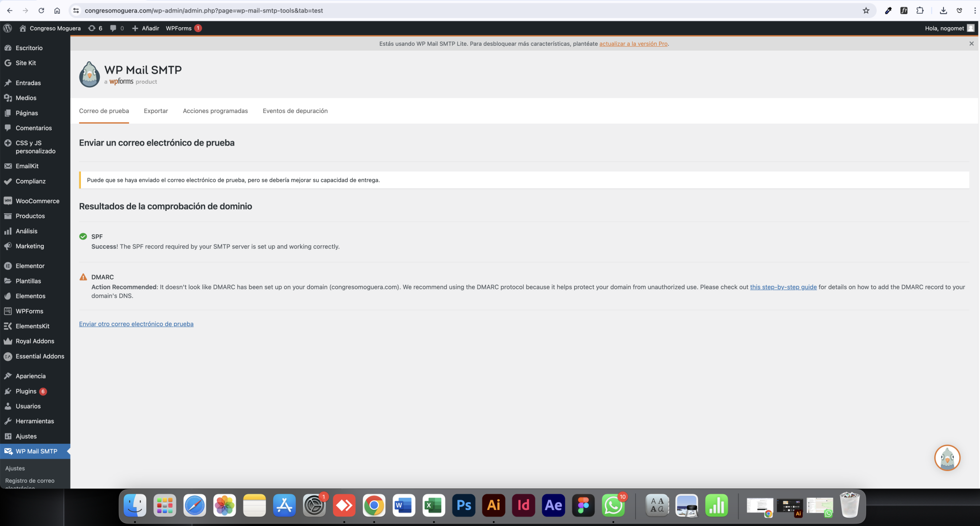Click the Herramientas wrench icon

(8, 421)
